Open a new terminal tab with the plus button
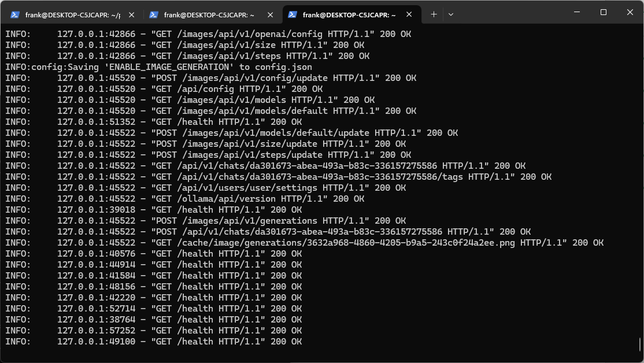This screenshot has width=644, height=363. click(x=434, y=14)
